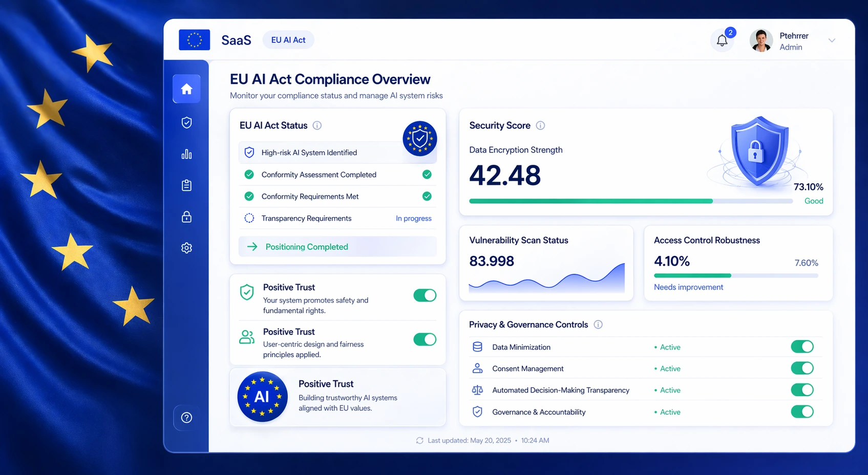Viewport: 868px width, 475px height.
Task: Open the bar chart analytics sidebar icon
Action: tap(186, 154)
